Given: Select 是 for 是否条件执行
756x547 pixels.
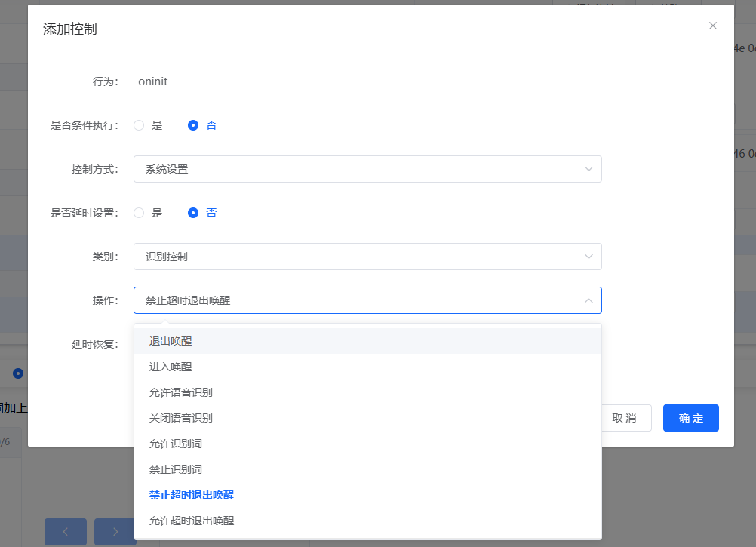Looking at the screenshot, I should [x=140, y=124].
